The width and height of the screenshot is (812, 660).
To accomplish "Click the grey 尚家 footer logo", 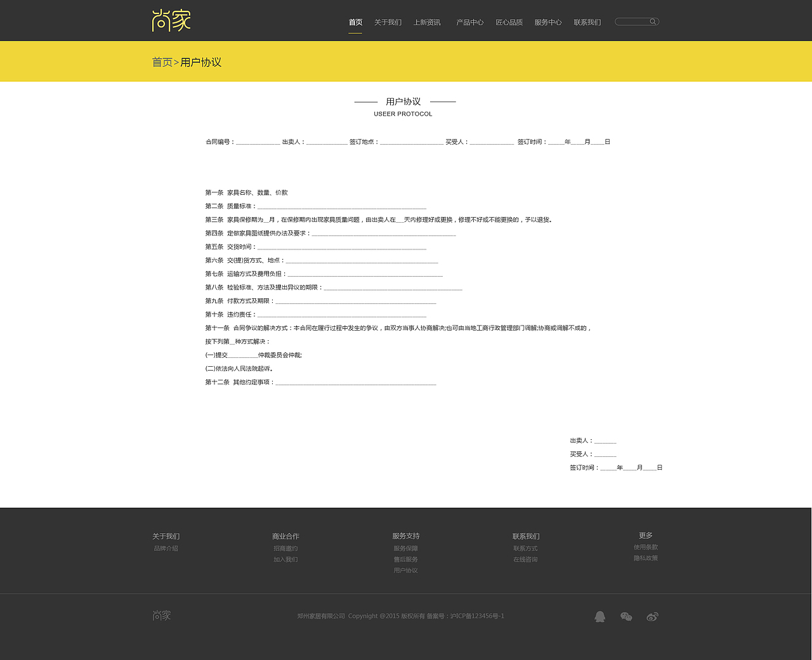I will [162, 616].
